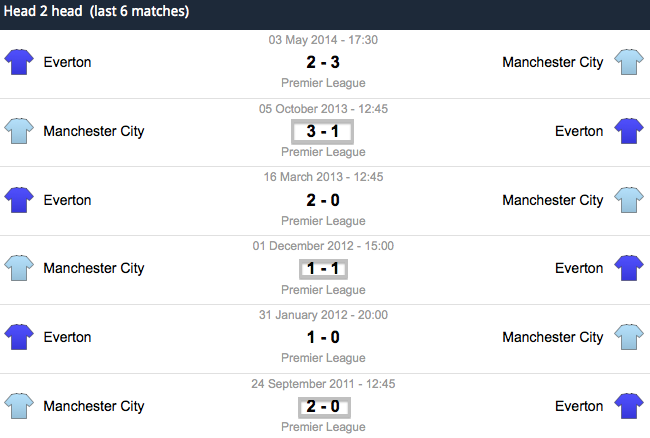This screenshot has width=650, height=438.
Task: Click Manchester City's shirt icon, 01 December 2012 match
Action: 19,268
